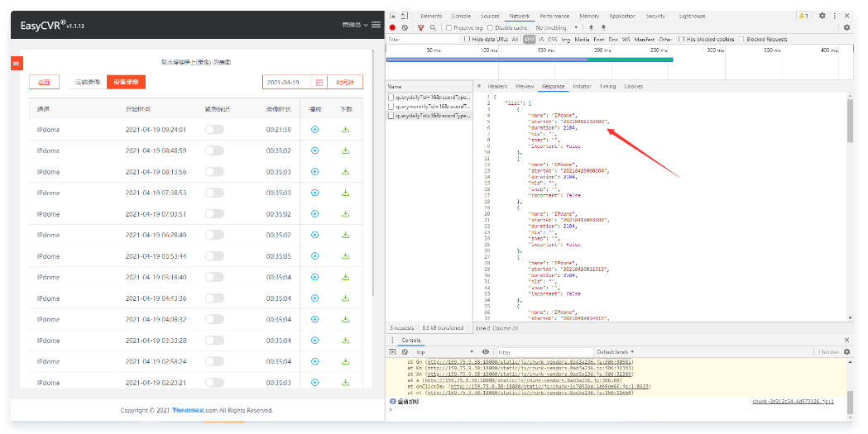868x434 pixels.
Task: Toggle important flag for 08:48:59 recording
Action: (x=214, y=150)
